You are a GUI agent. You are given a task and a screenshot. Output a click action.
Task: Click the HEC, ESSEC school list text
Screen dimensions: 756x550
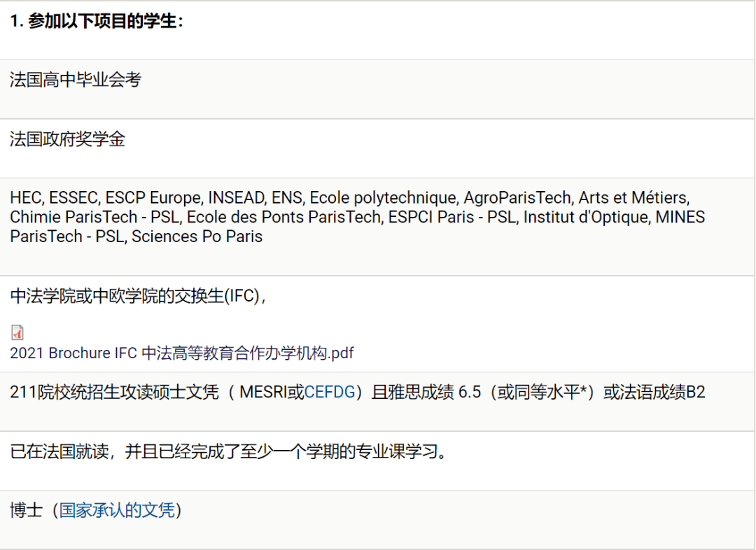357,218
